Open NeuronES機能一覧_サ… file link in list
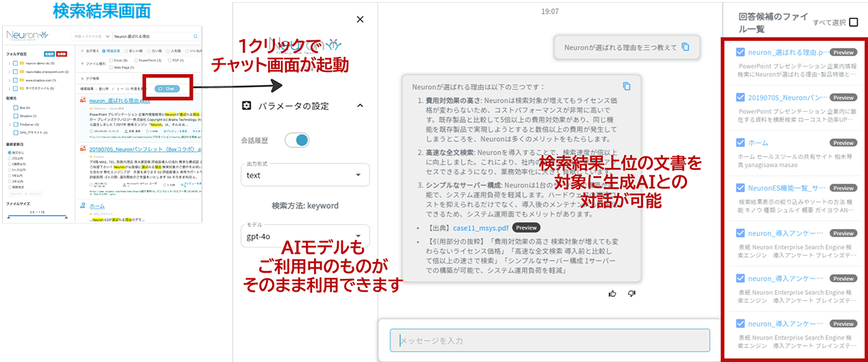Viewport: 868px width, 362px height. tap(787, 188)
